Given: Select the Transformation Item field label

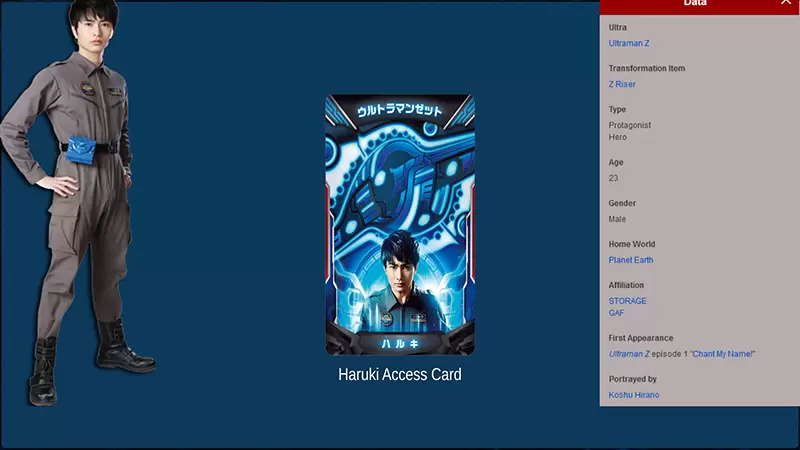Looking at the screenshot, I should tap(646, 68).
